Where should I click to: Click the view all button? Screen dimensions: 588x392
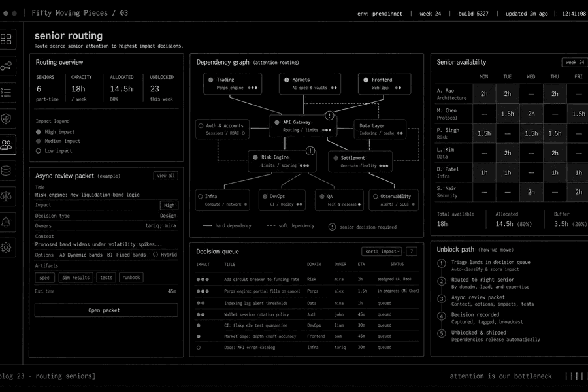(x=166, y=176)
